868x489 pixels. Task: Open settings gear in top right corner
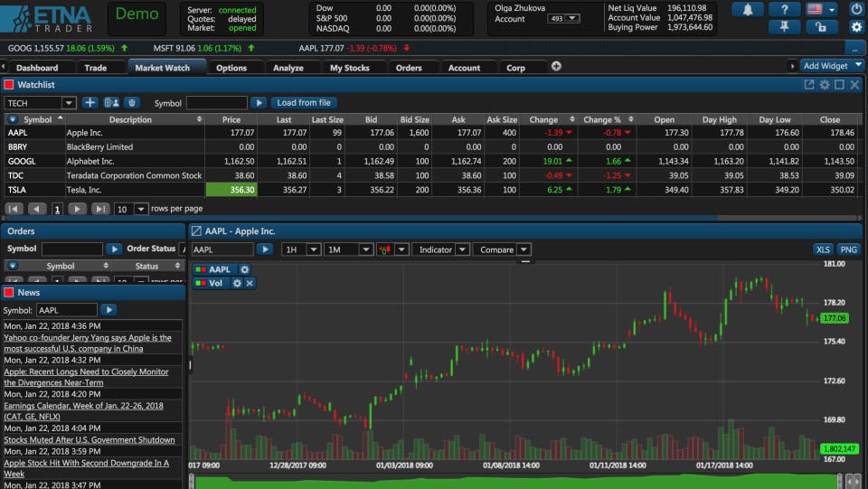point(856,26)
